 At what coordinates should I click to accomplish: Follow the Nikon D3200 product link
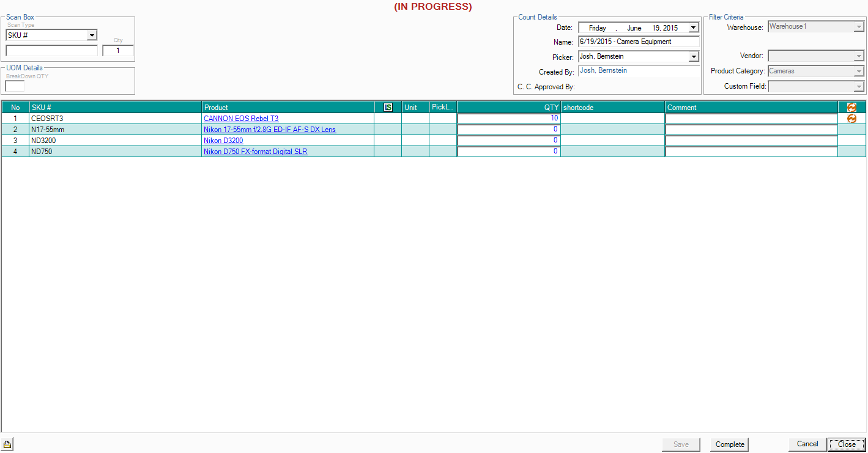pos(223,141)
